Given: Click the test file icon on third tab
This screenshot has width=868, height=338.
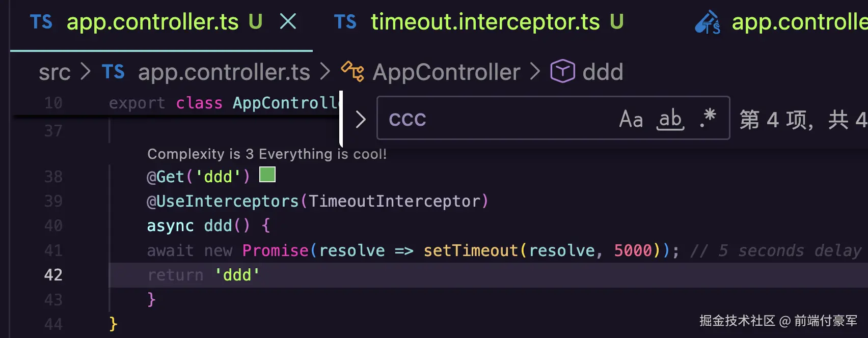Looking at the screenshot, I should tap(708, 22).
